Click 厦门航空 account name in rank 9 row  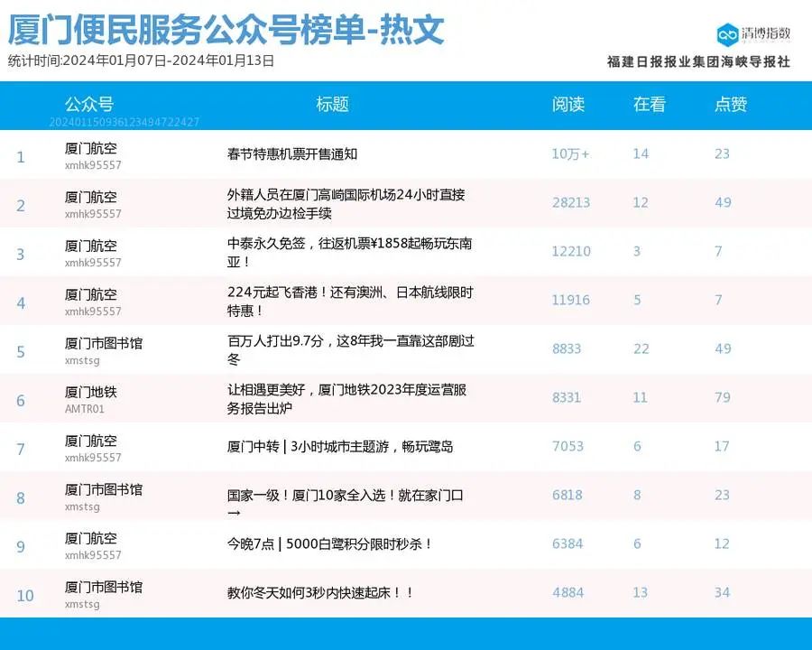click(90, 538)
